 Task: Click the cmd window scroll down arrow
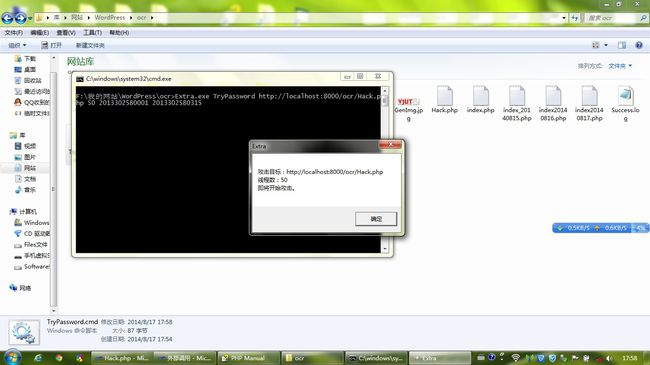385,249
